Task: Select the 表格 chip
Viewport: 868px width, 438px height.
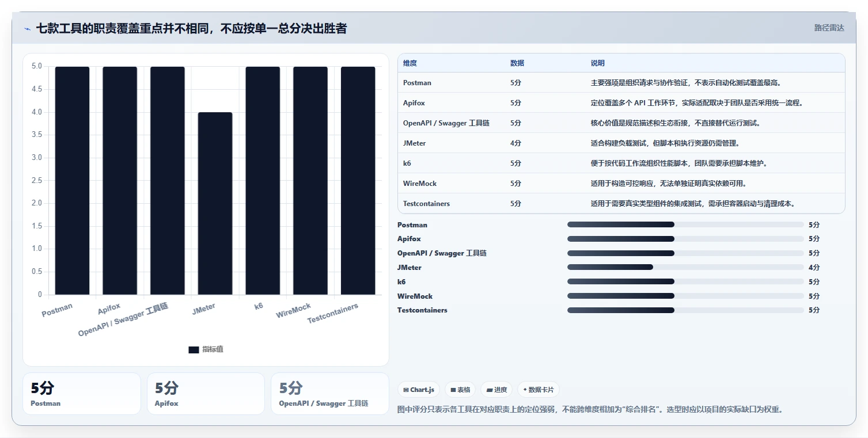Action: (460, 390)
